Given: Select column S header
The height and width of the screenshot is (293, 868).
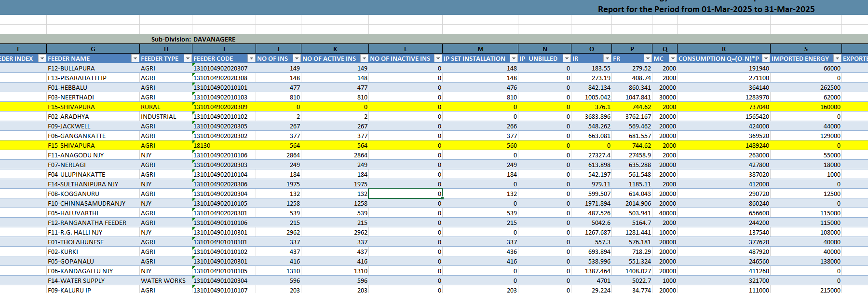Looking at the screenshot, I should coord(806,49).
